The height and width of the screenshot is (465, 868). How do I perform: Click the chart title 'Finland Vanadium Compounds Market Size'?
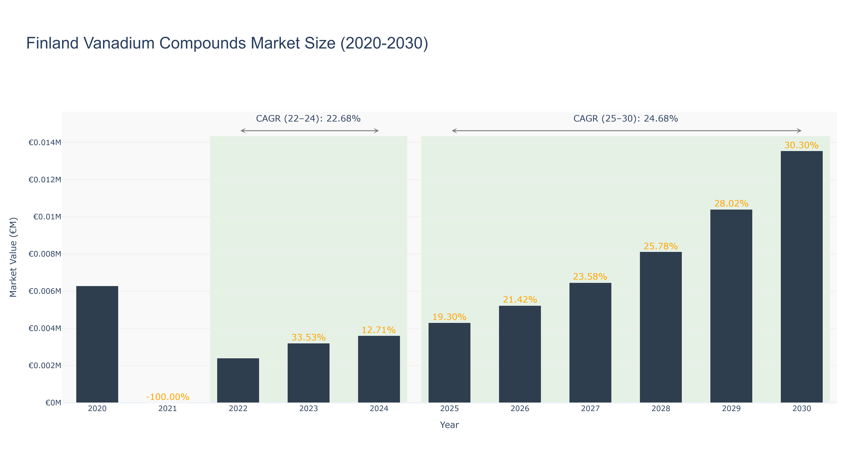[227, 43]
